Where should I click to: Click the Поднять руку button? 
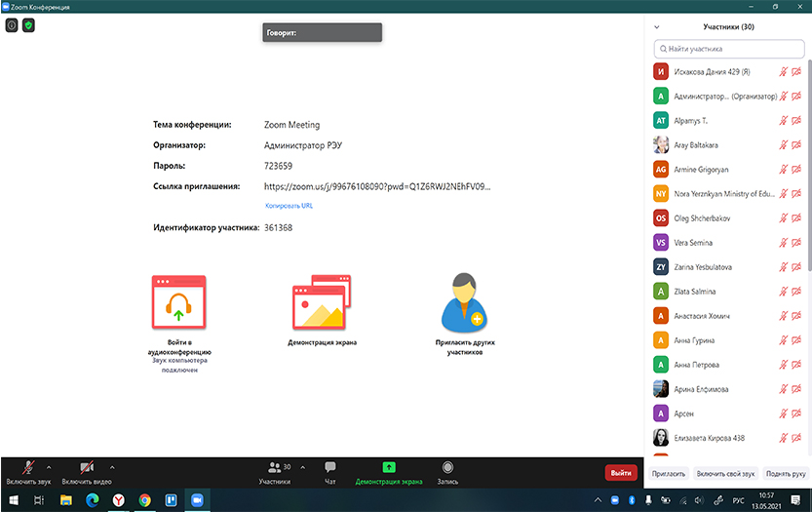[x=786, y=474]
